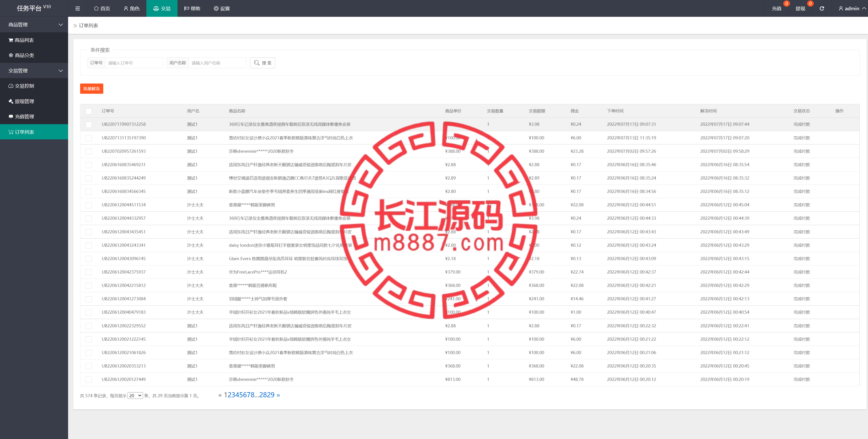Open 交易控制 in the sidebar
The image size is (868, 439).
tap(34, 86)
